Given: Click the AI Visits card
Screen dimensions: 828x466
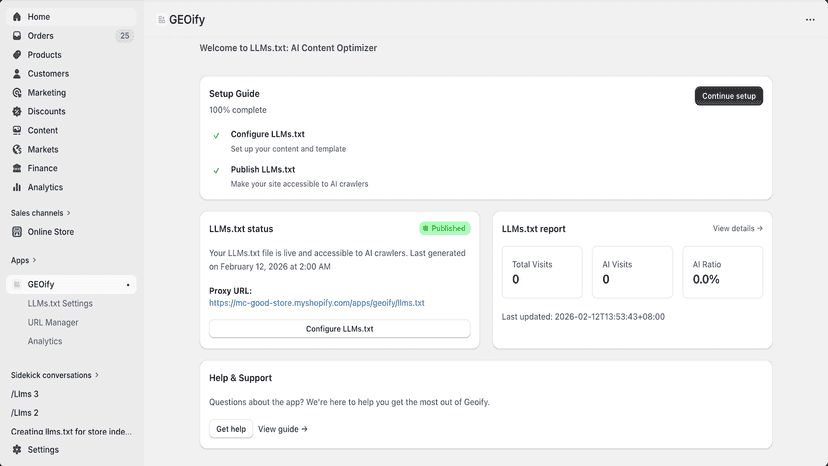Looking at the screenshot, I should click(632, 272).
